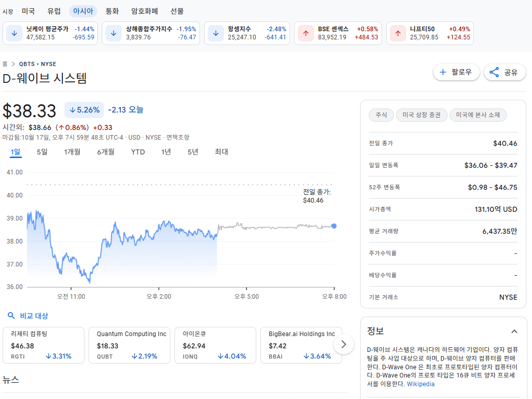Switch to the 미국 market tab
This screenshot has width=532, height=399.
(x=28, y=11)
